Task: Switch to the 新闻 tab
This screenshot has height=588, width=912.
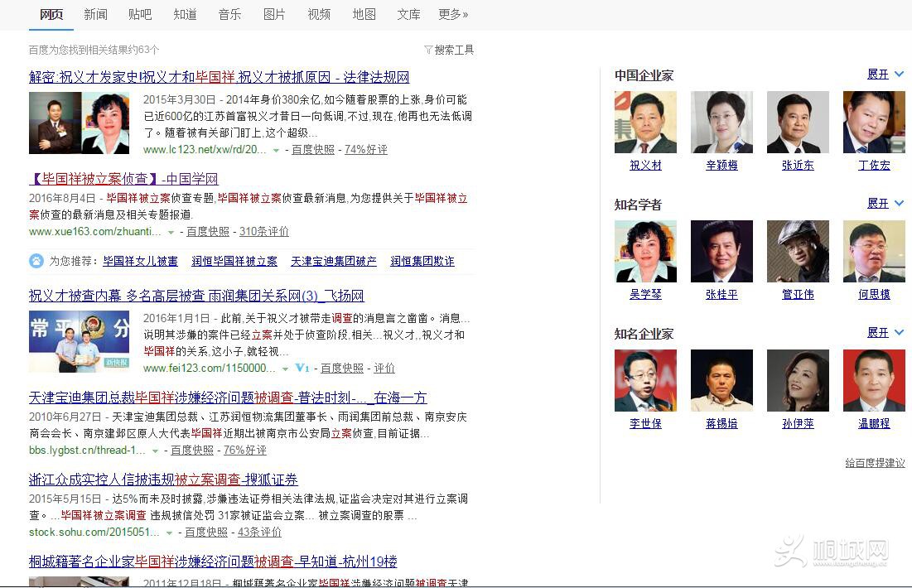Action: pos(95,14)
